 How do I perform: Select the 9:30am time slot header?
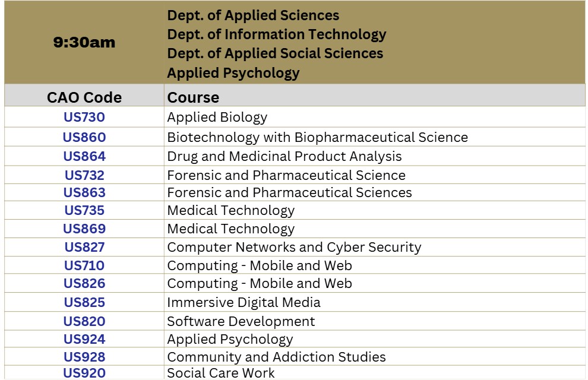point(84,43)
